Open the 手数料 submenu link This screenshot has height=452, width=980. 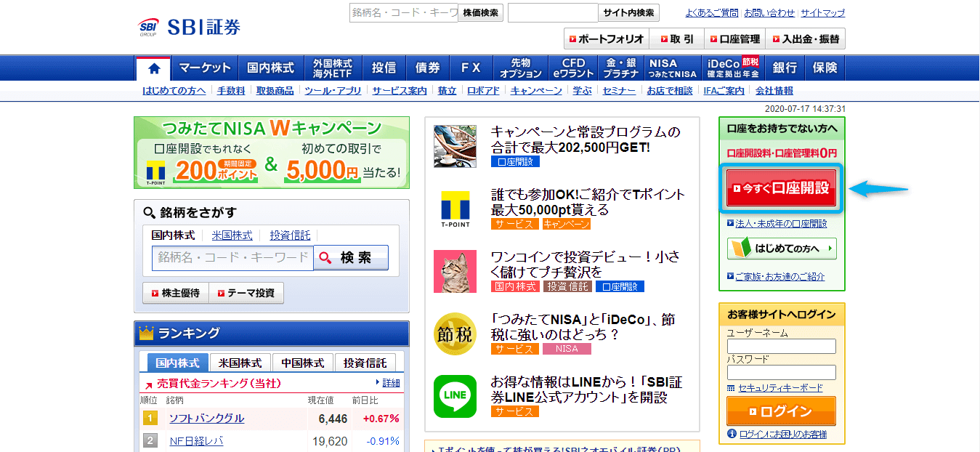pos(231,91)
